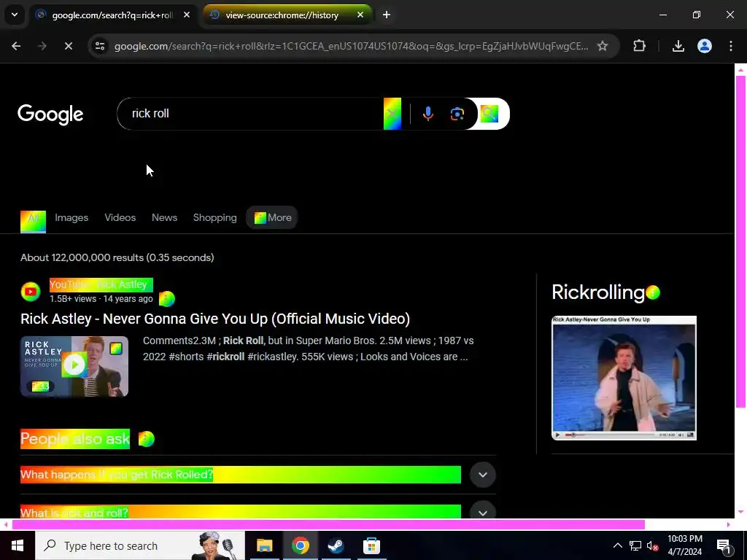Viewport: 747px width, 560px height.
Task: Click the YouTube favicon on first result
Action: coord(31,292)
